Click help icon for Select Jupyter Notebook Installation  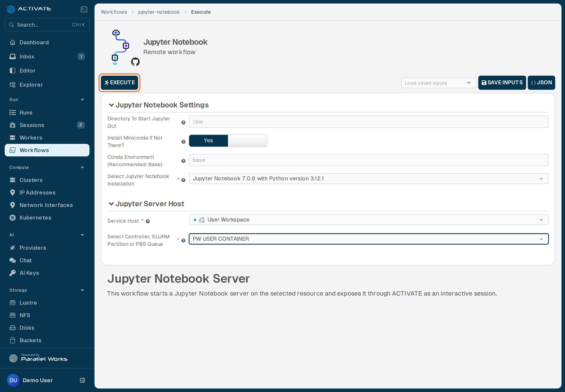click(183, 180)
